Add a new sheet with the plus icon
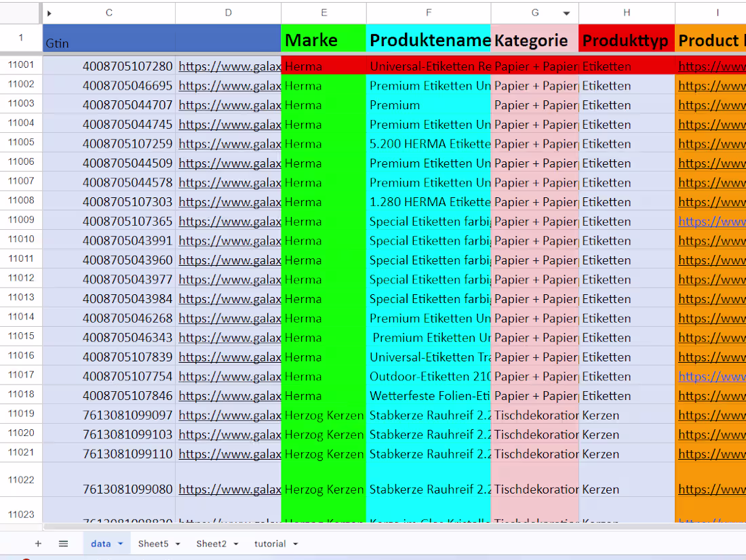The image size is (746, 560). coord(38,543)
